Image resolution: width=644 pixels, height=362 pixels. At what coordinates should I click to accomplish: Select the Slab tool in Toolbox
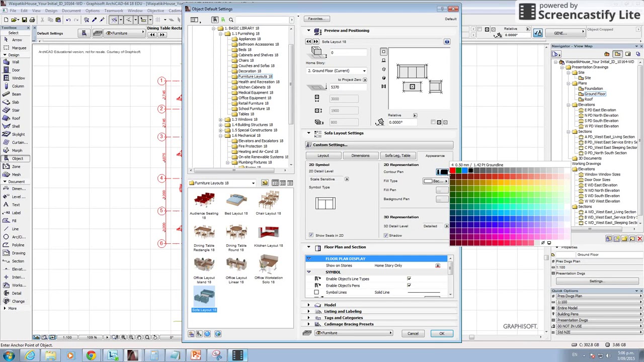click(15, 102)
